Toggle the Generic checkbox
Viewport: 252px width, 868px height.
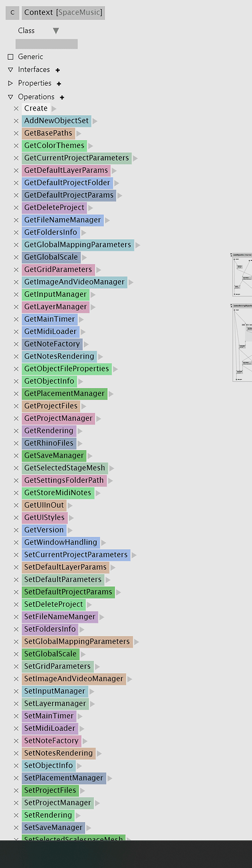[x=10, y=57]
